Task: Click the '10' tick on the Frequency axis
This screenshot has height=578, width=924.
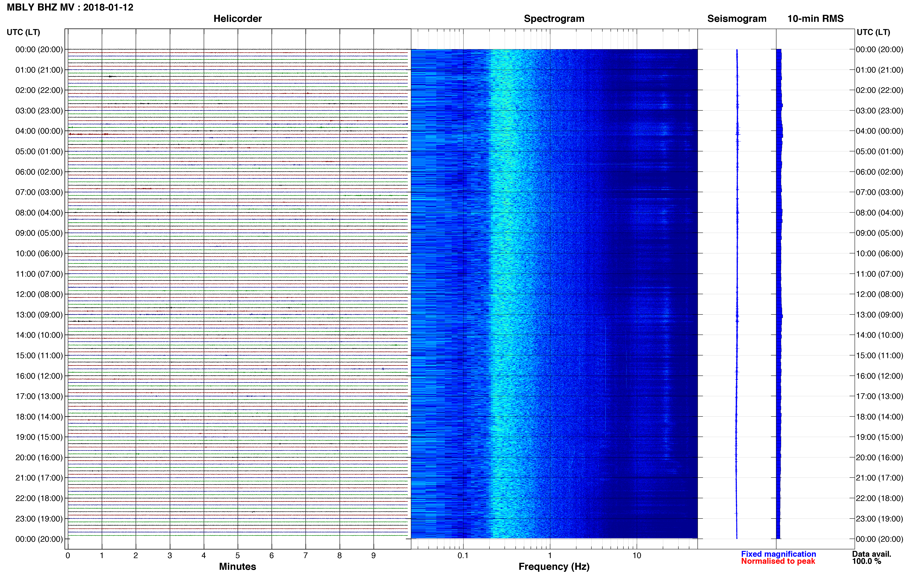Action: pos(636,555)
